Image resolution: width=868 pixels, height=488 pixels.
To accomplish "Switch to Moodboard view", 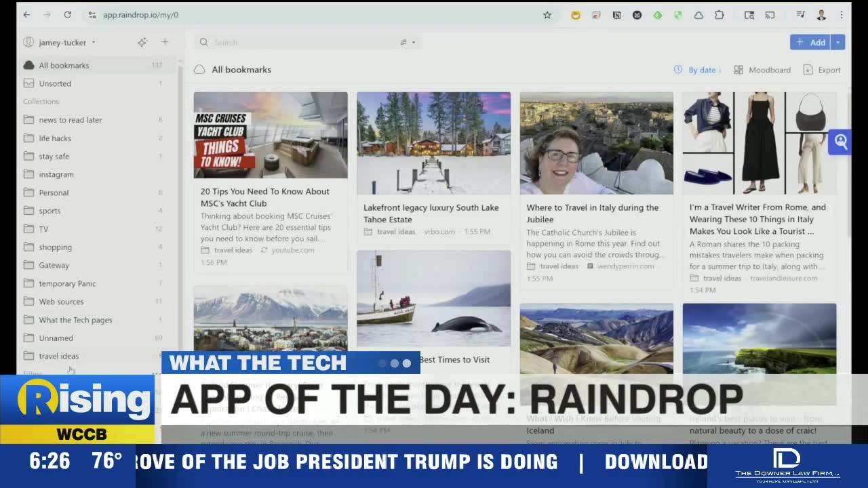I will coord(762,70).
